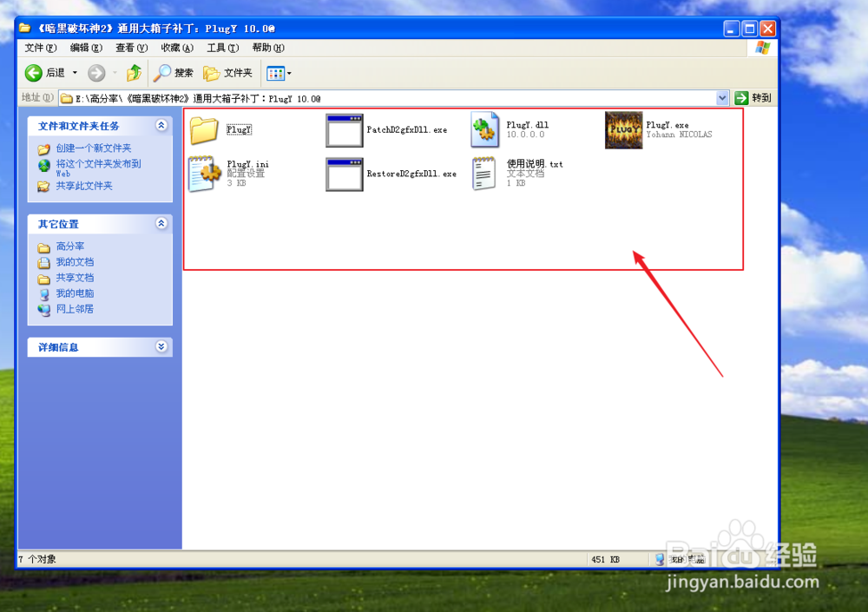868x612 pixels.
Task: Click the green Back arrow button
Action: 33,73
